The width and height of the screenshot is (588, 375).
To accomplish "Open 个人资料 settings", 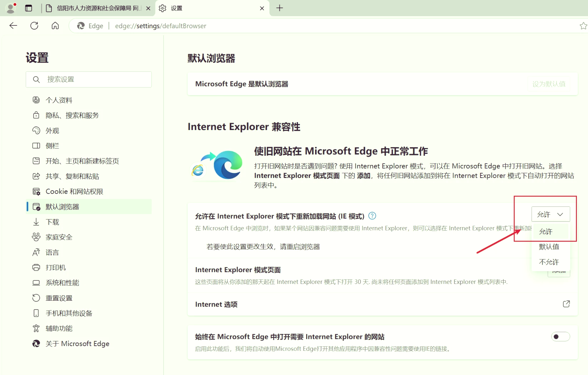I will [x=89, y=100].
